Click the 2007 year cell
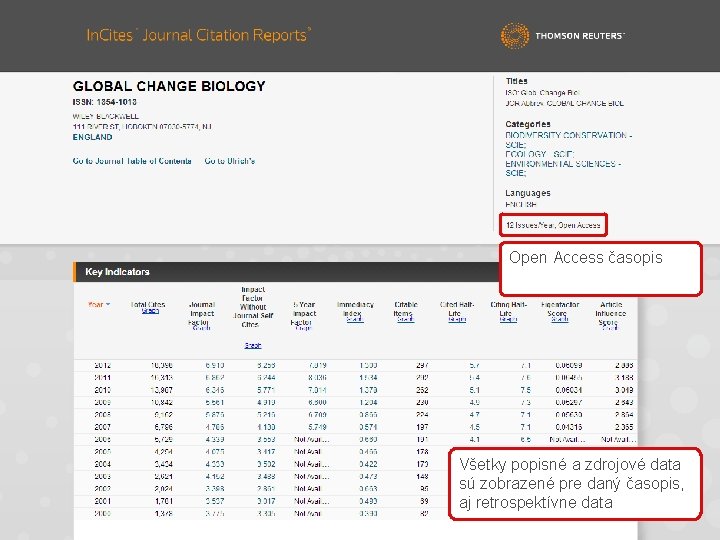Viewport: 720px width, 540px height. 102,427
